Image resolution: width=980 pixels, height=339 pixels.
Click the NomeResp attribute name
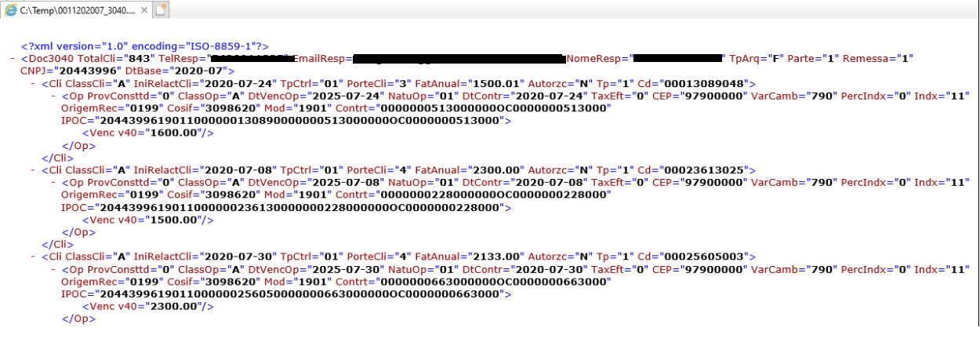[x=597, y=59]
